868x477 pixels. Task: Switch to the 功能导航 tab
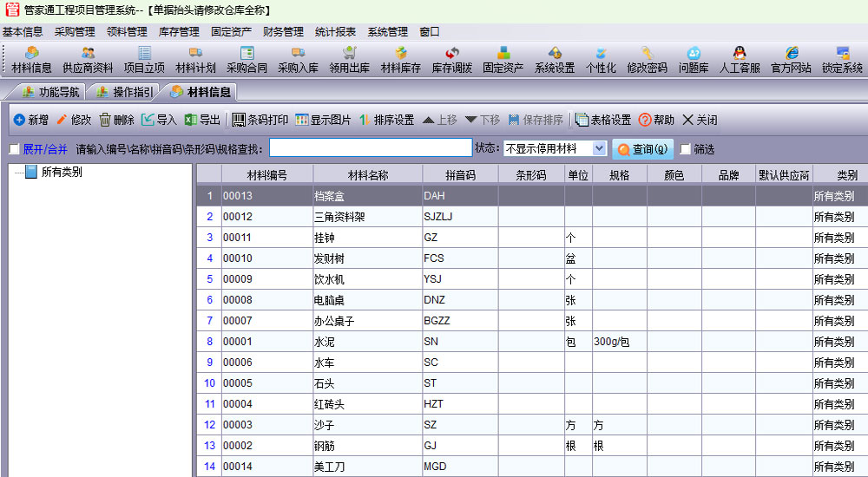click(x=50, y=92)
